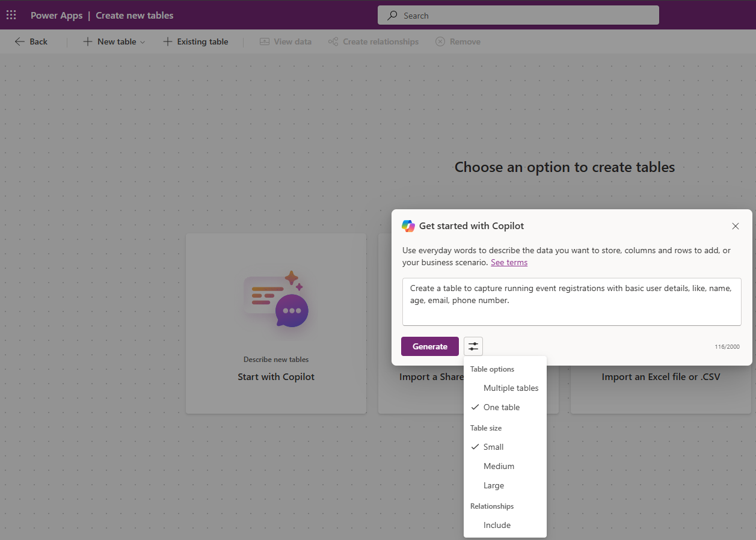Click the Start with Copilot illustration
The height and width of the screenshot is (540, 756).
tap(276, 298)
